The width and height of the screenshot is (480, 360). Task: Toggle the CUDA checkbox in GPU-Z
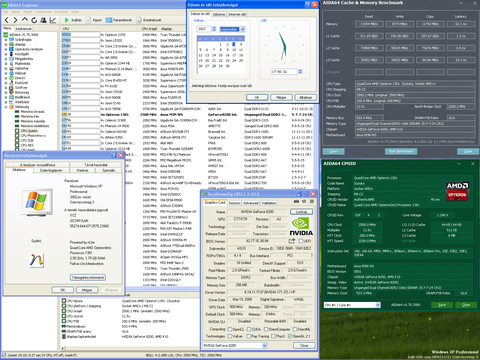point(249,329)
